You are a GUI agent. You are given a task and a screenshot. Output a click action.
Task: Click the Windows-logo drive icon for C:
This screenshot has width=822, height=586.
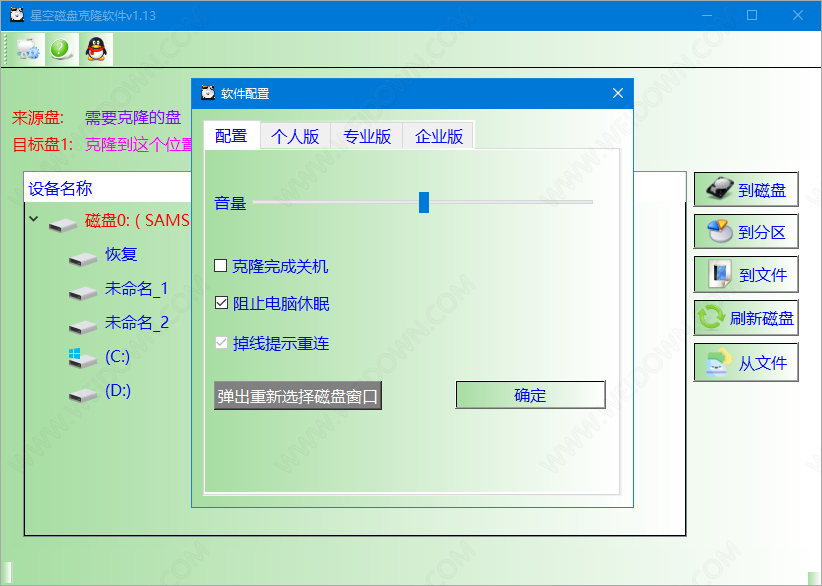[x=83, y=358]
